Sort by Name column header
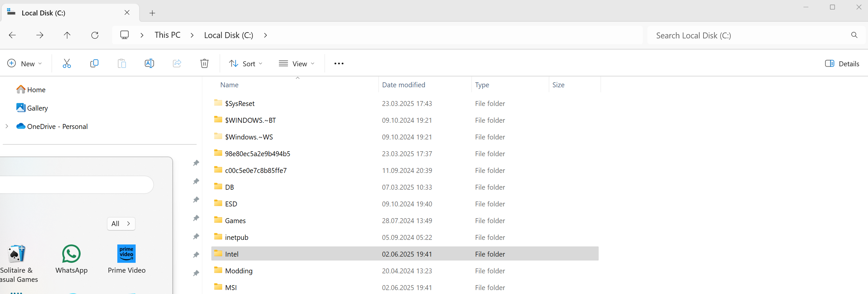The height and width of the screenshot is (294, 868). pyautogui.click(x=229, y=85)
